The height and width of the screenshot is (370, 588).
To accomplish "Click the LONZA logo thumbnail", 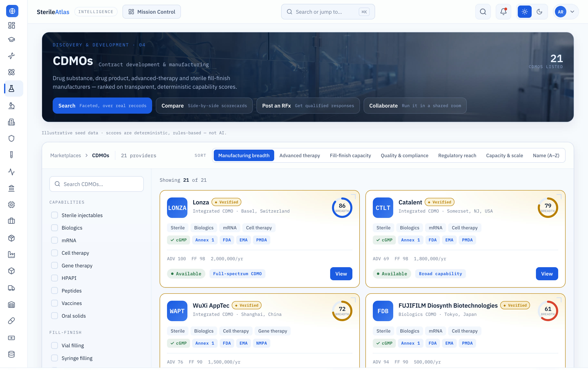I will click(x=177, y=208).
